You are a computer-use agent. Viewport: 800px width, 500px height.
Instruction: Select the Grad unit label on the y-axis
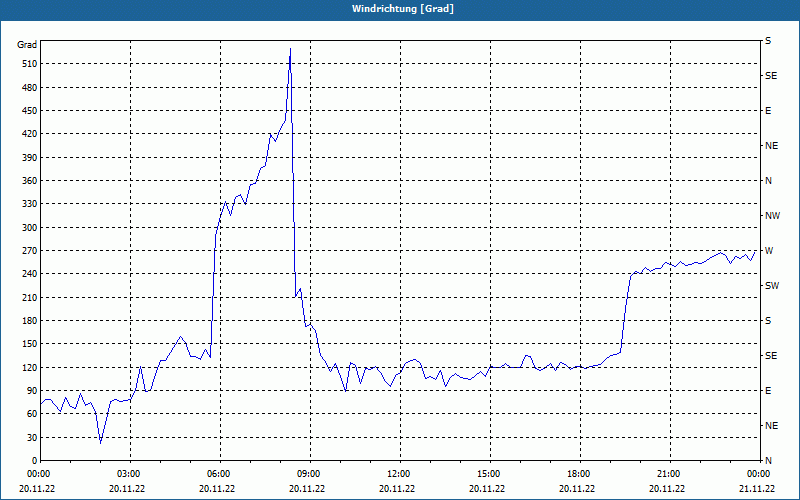coord(27,45)
